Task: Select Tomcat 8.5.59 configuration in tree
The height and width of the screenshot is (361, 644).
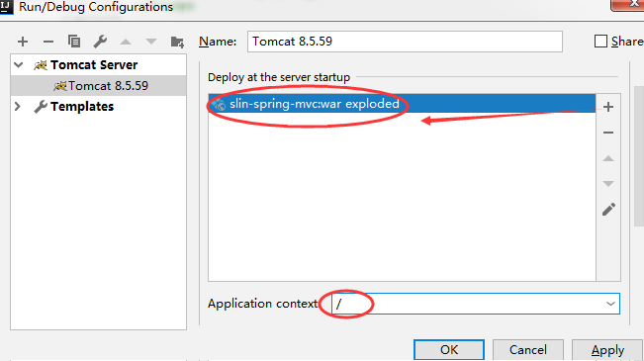Action: [99, 86]
